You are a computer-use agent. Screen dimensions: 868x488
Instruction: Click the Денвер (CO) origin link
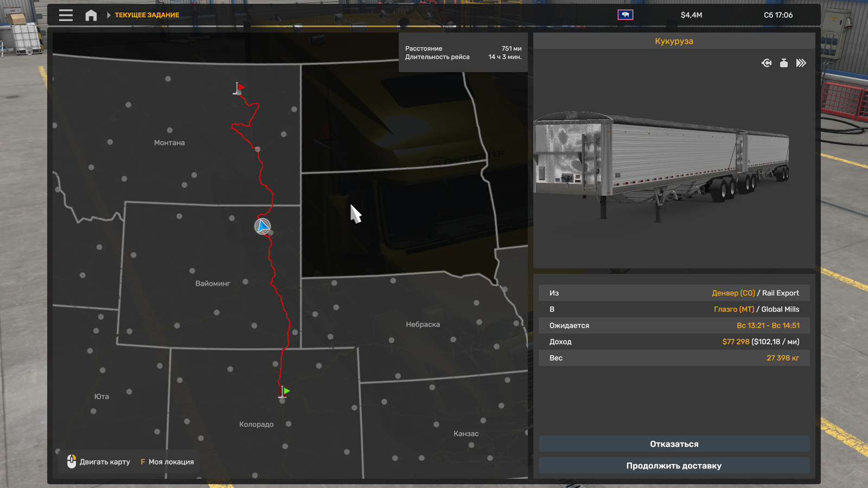pos(733,293)
